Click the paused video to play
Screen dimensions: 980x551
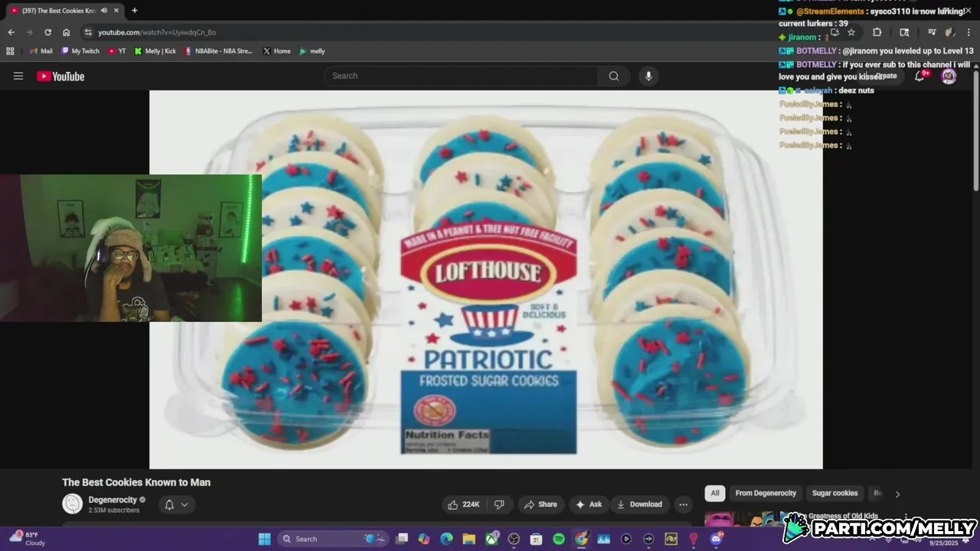click(x=486, y=279)
